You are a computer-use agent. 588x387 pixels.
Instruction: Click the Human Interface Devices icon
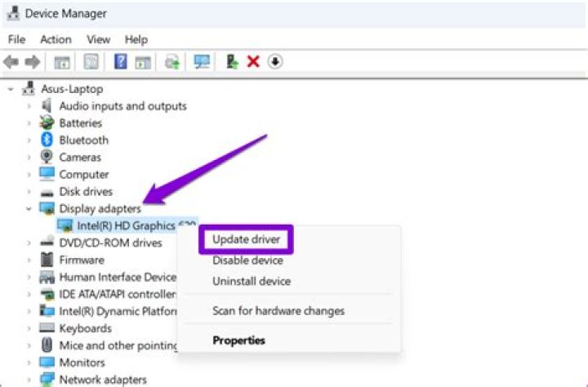(x=47, y=277)
